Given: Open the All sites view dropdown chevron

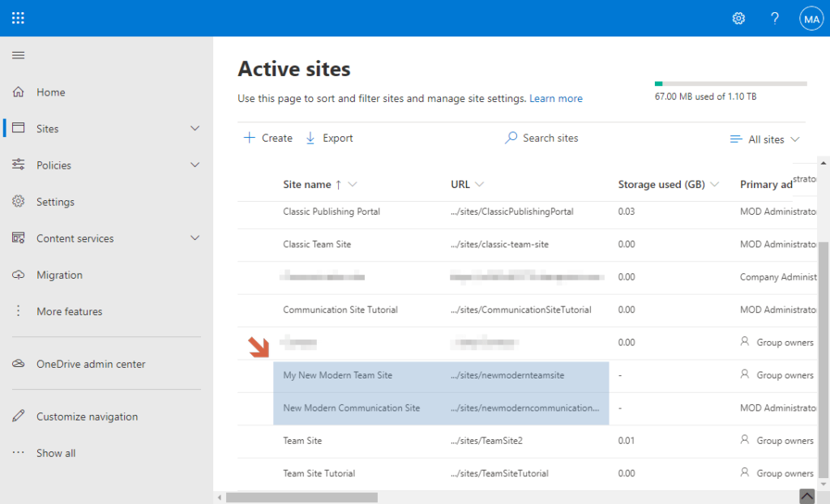Looking at the screenshot, I should (x=795, y=139).
